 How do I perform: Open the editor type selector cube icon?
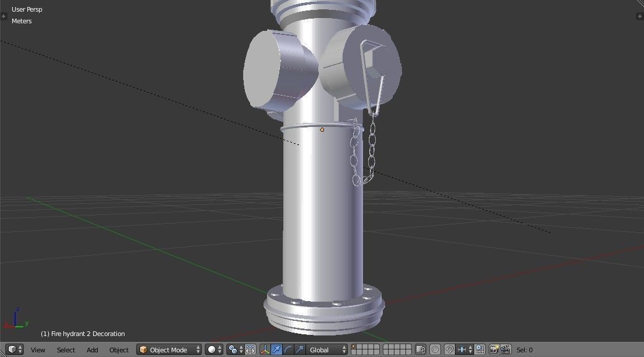coord(15,349)
